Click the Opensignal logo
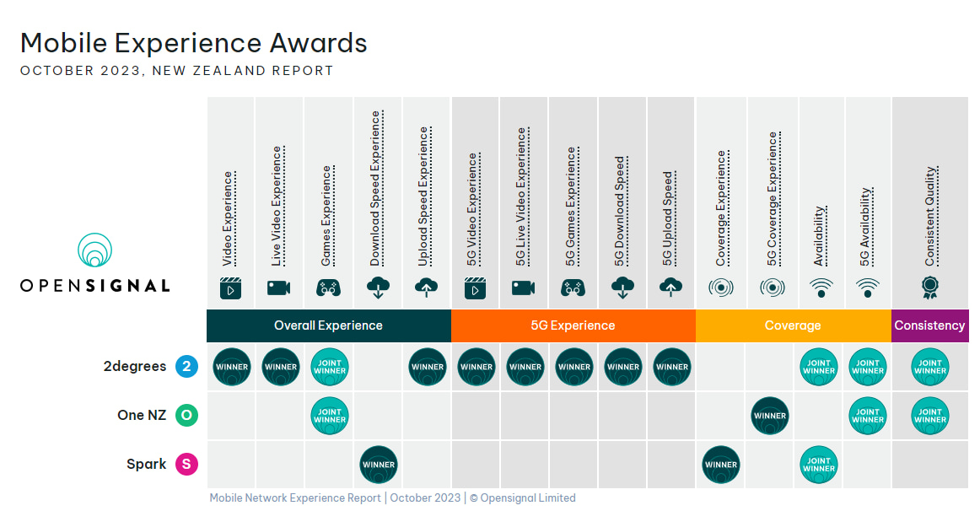 [94, 264]
